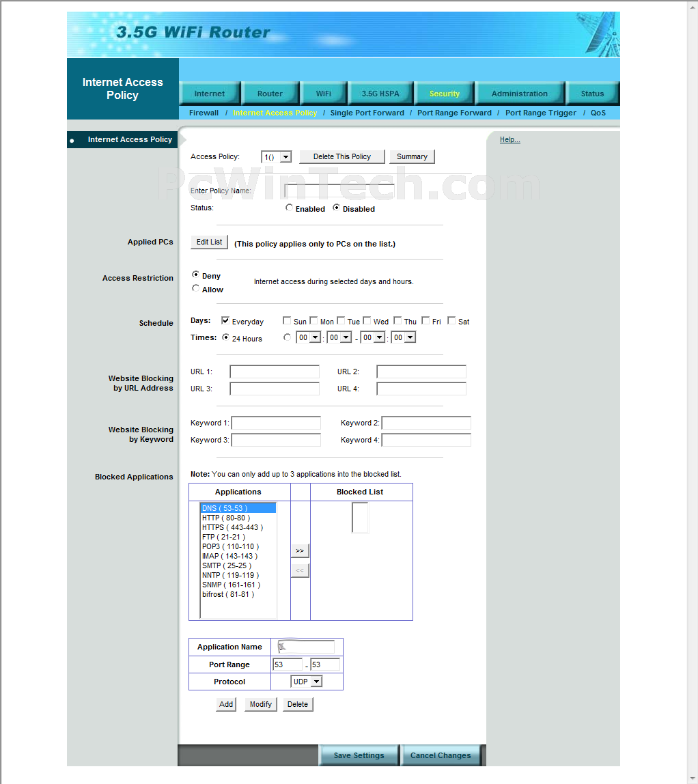Select the Disabled status radio button
Screen dimensions: 698x784
pos(336,208)
